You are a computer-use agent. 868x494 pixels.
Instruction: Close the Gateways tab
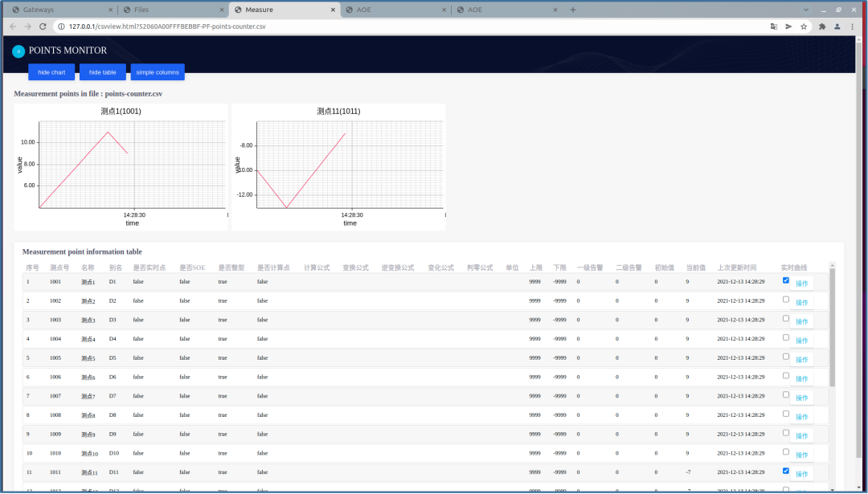click(109, 10)
